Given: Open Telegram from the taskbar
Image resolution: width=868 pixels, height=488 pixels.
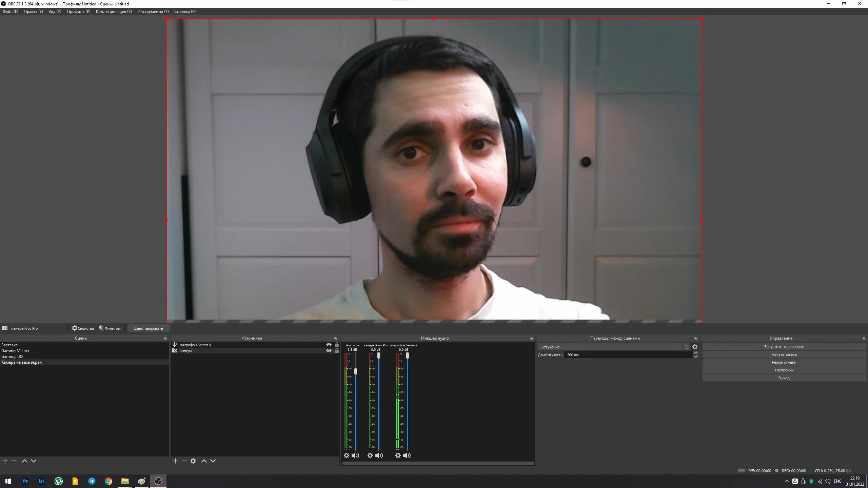Looking at the screenshot, I should (92, 481).
